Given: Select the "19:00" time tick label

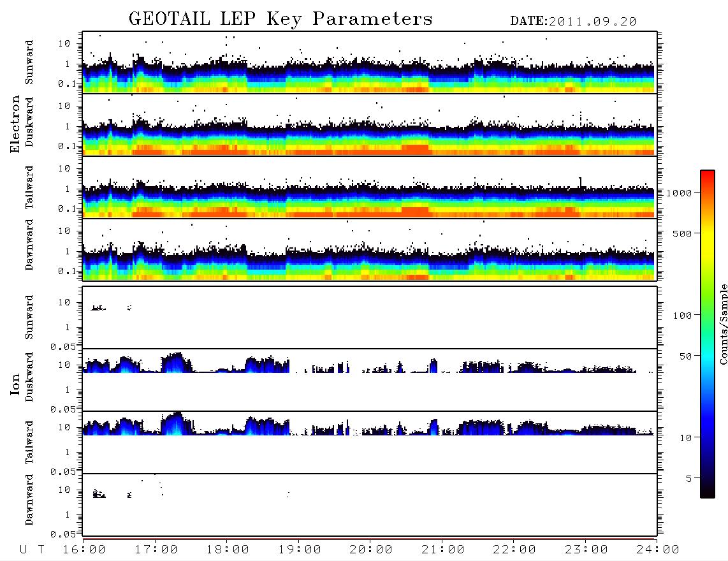Looking at the screenshot, I should pos(300,550).
